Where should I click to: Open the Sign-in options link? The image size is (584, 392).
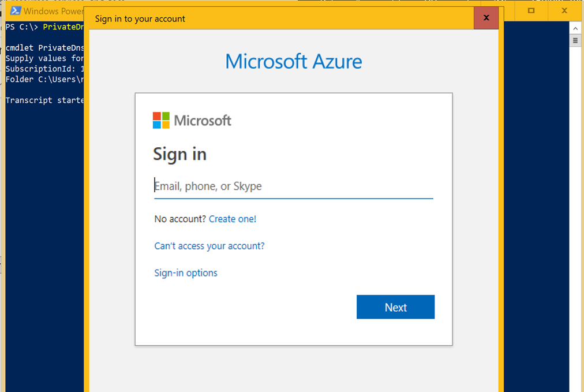(186, 272)
